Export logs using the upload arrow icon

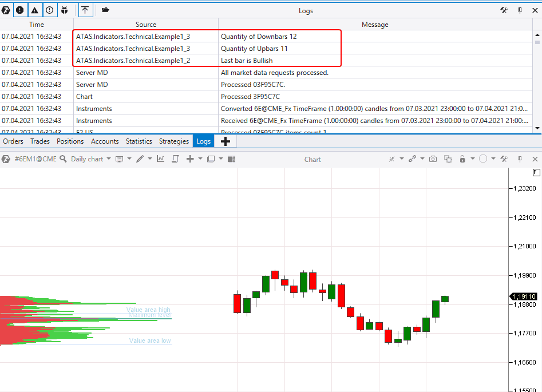pos(85,10)
